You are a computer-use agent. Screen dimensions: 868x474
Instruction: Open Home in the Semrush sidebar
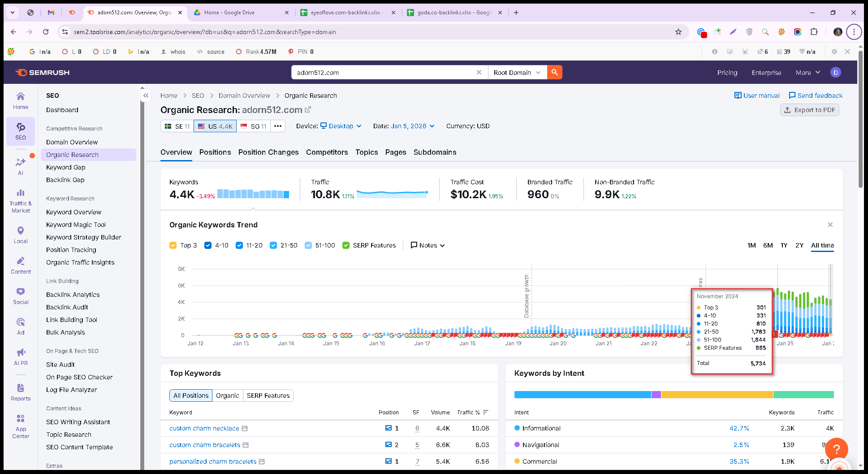(x=21, y=100)
